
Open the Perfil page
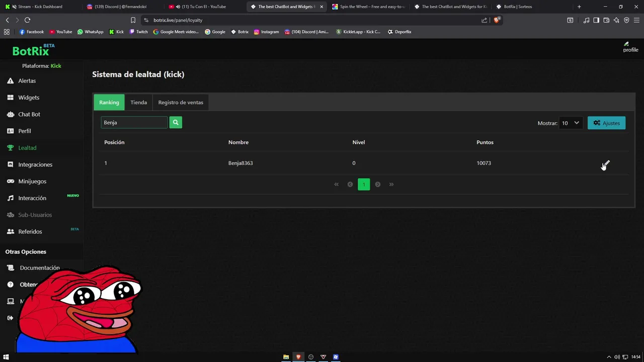click(x=24, y=131)
